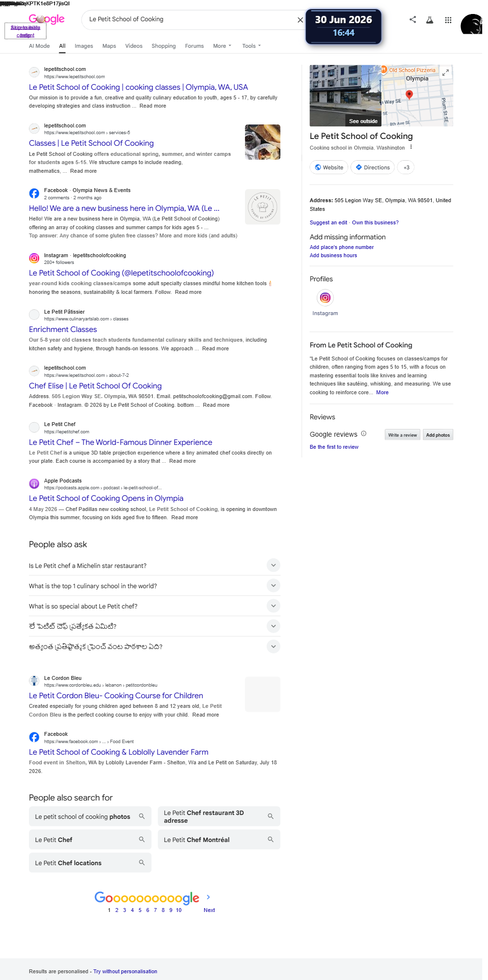
Task: Expand 'Is Le Petit chef a Michelin star restaurant?'
Action: tap(154, 566)
